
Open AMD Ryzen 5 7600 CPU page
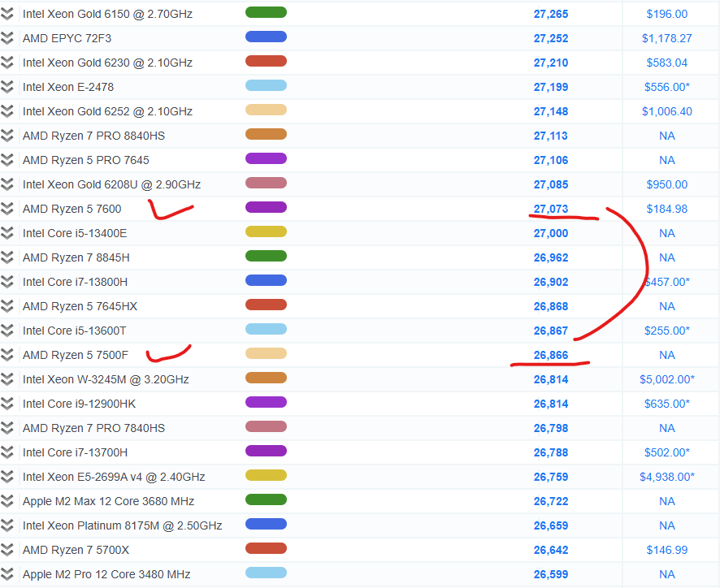click(x=72, y=209)
